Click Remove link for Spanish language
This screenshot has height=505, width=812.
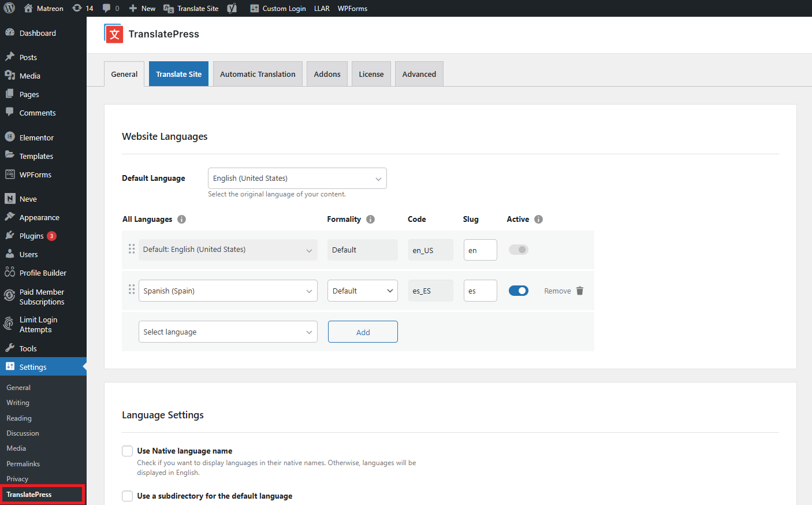click(x=557, y=291)
